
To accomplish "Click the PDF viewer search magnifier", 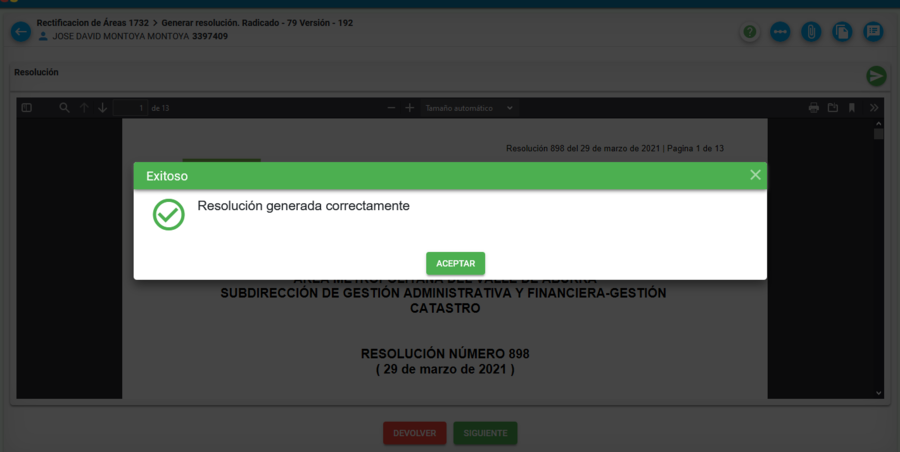I will tap(64, 108).
